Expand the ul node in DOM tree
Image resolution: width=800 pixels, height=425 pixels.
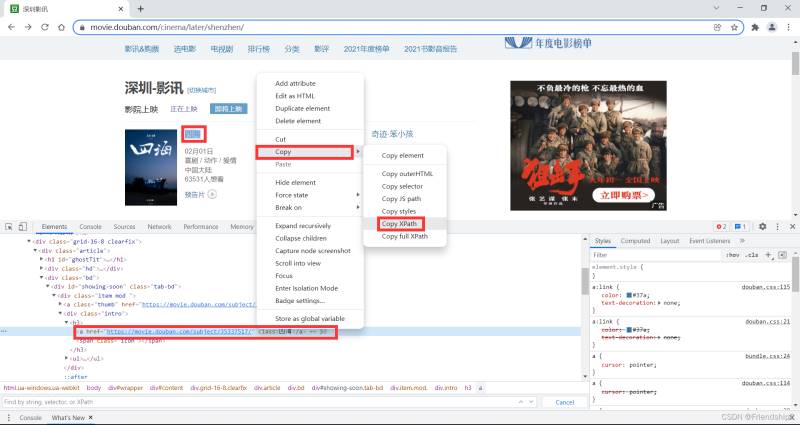[67, 358]
